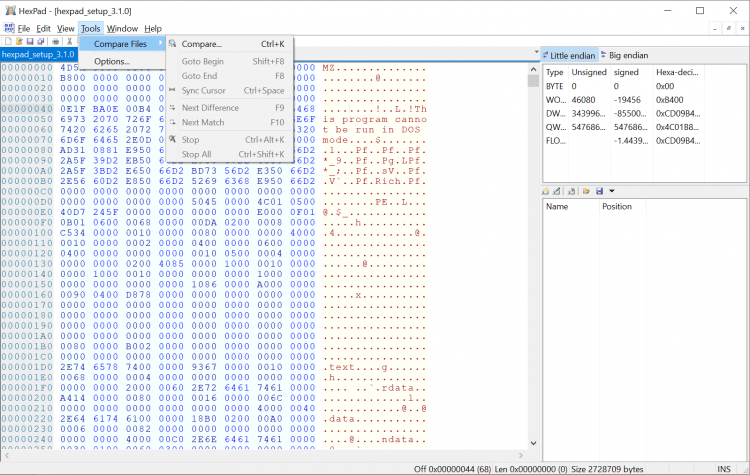750x475 pixels.
Task: Click the hex editor vertical scrollbar
Action: 531,250
